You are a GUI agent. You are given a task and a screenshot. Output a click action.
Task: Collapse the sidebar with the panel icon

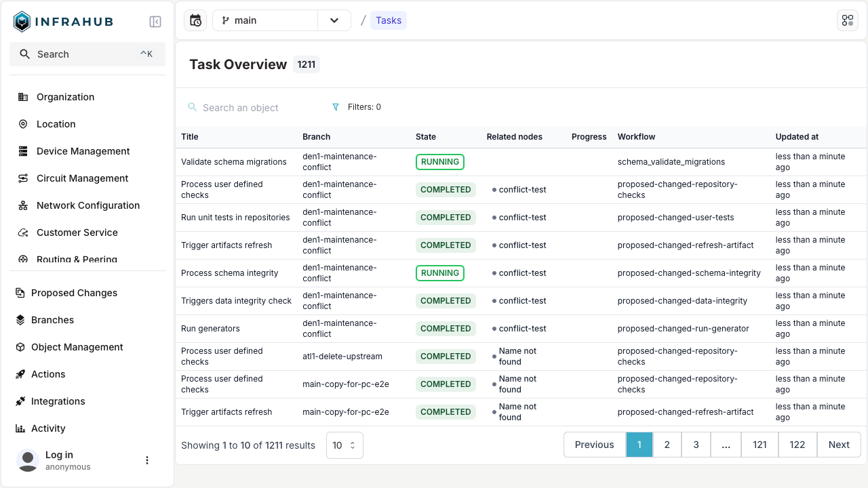point(155,21)
